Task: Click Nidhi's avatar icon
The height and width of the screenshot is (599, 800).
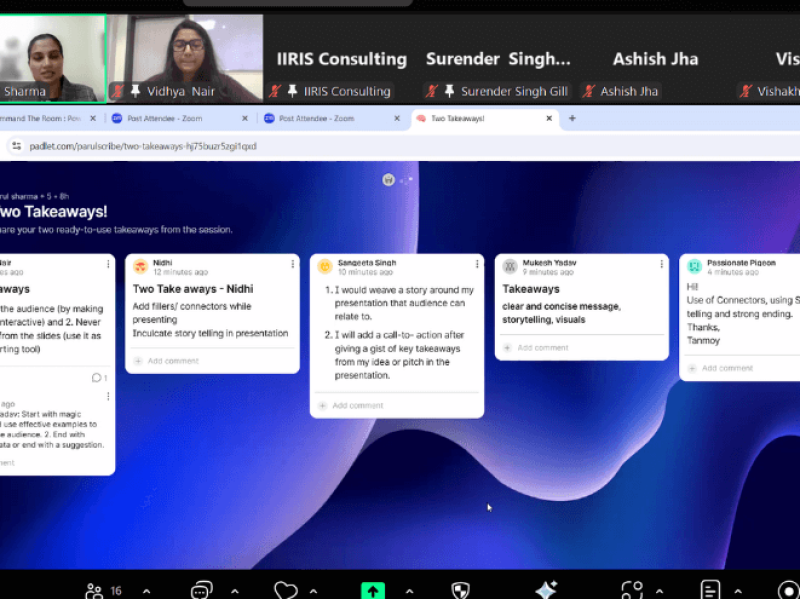Action: click(x=140, y=266)
